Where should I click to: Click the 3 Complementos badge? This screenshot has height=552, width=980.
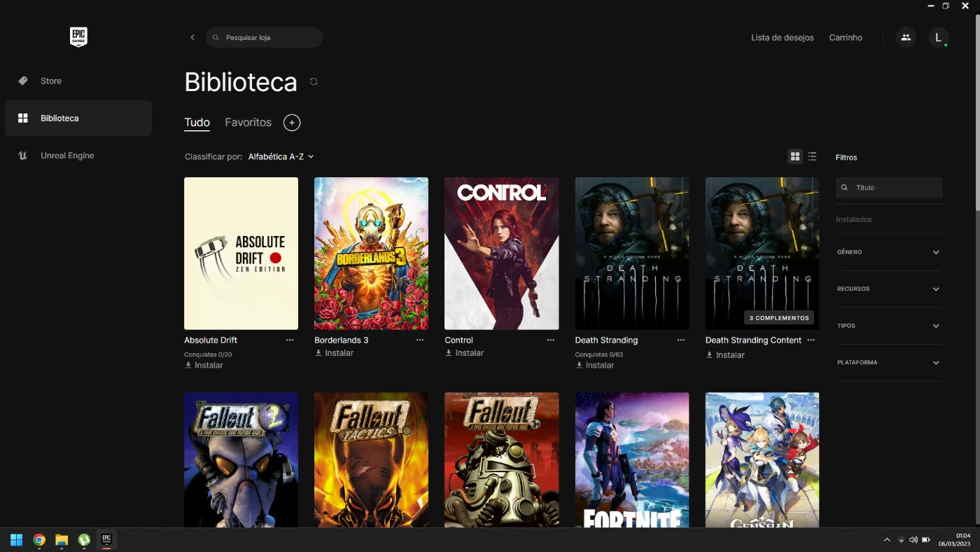pos(779,318)
